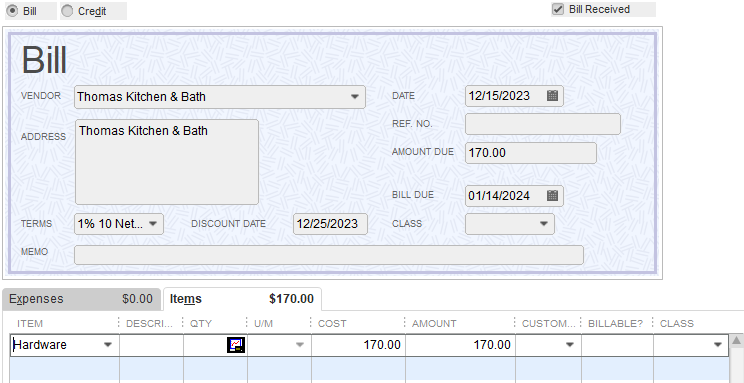Image resolution: width=744 pixels, height=383 pixels.
Task: Click the items list scrollbar up arrow
Action: coord(736,340)
